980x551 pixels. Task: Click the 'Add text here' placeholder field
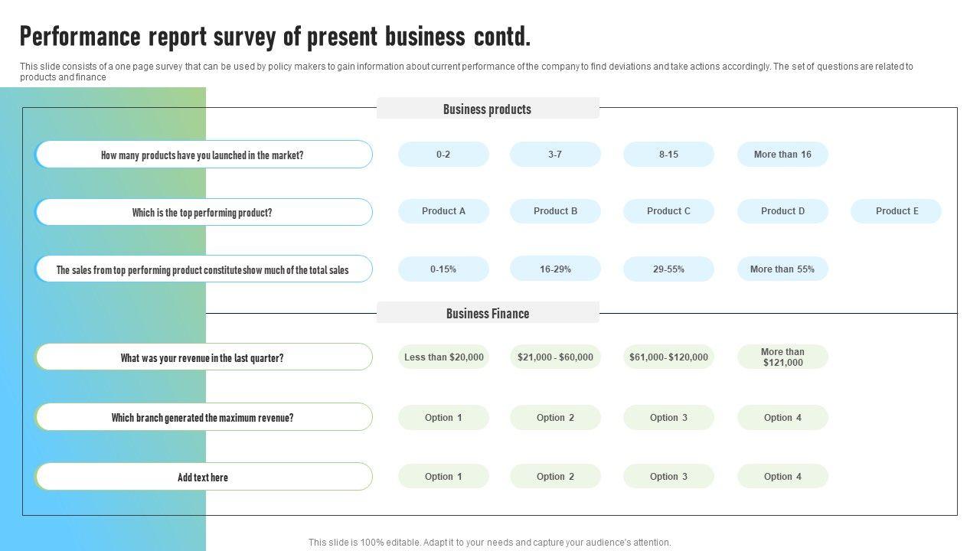click(204, 478)
